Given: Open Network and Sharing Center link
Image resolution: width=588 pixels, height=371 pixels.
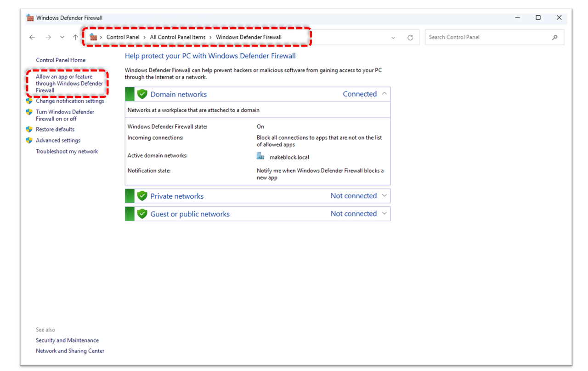Looking at the screenshot, I should (70, 351).
